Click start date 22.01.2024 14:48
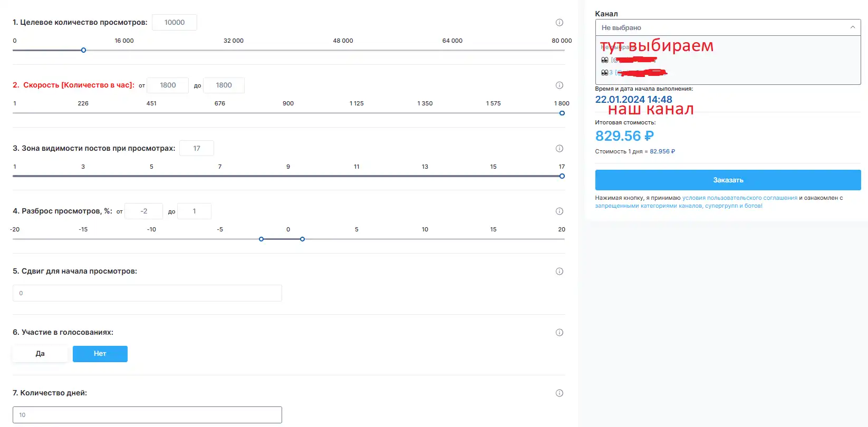The width and height of the screenshot is (868, 427). pyautogui.click(x=634, y=100)
